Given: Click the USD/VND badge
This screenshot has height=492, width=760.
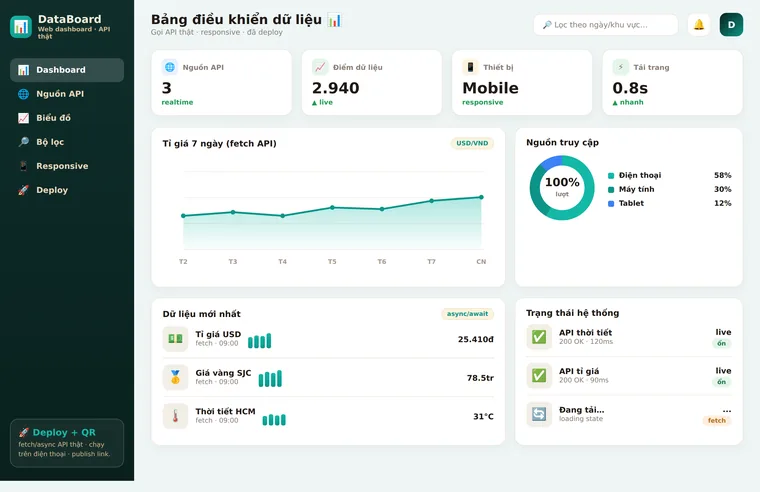Looking at the screenshot, I should [x=472, y=143].
